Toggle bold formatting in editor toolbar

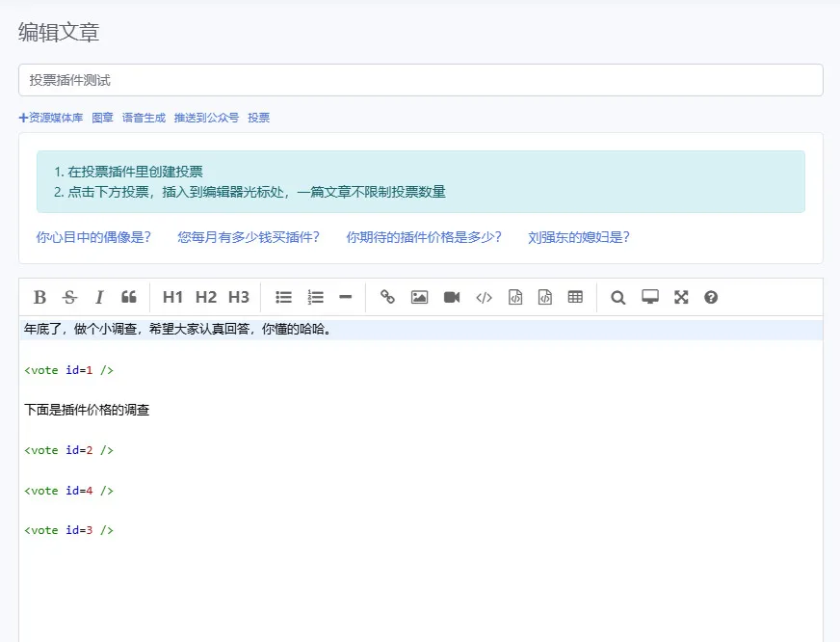pyautogui.click(x=39, y=298)
